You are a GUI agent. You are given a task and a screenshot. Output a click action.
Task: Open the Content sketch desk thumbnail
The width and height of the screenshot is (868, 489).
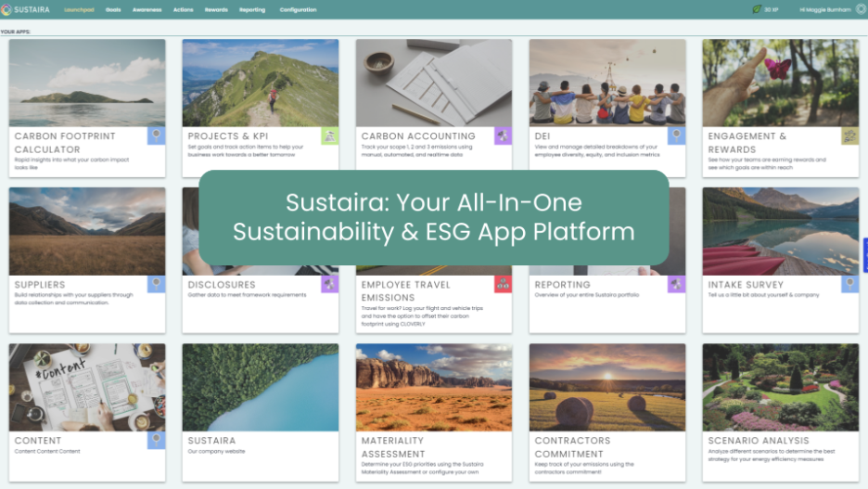coord(87,388)
